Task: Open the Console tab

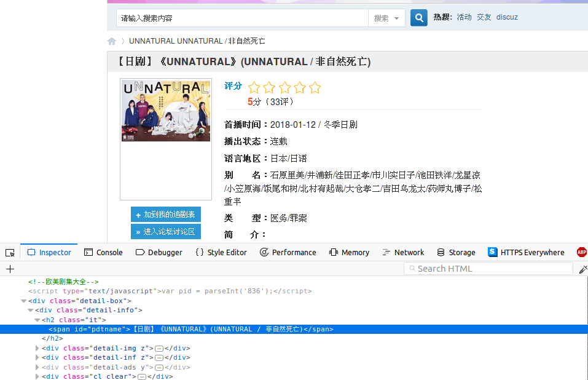Action: 103,253
